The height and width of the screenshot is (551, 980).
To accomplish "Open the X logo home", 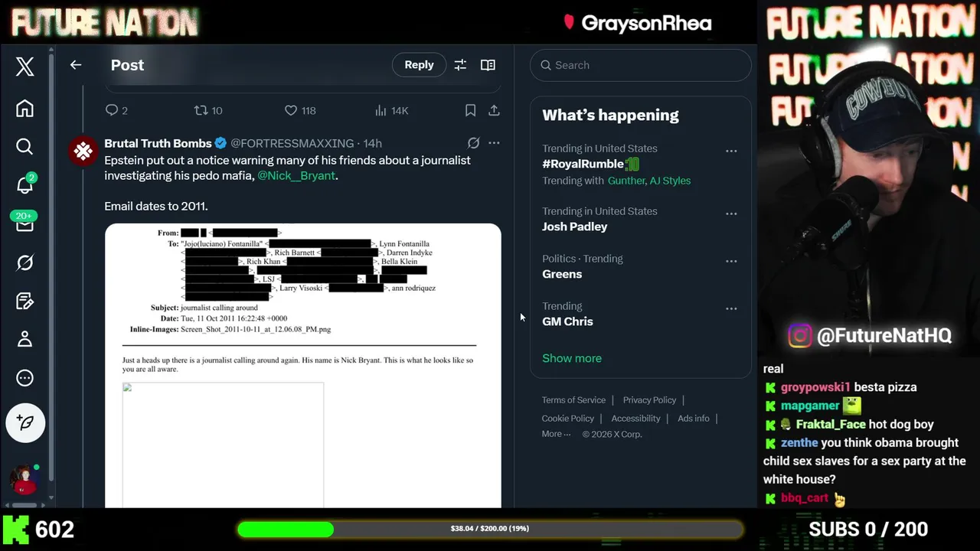I will [x=25, y=67].
